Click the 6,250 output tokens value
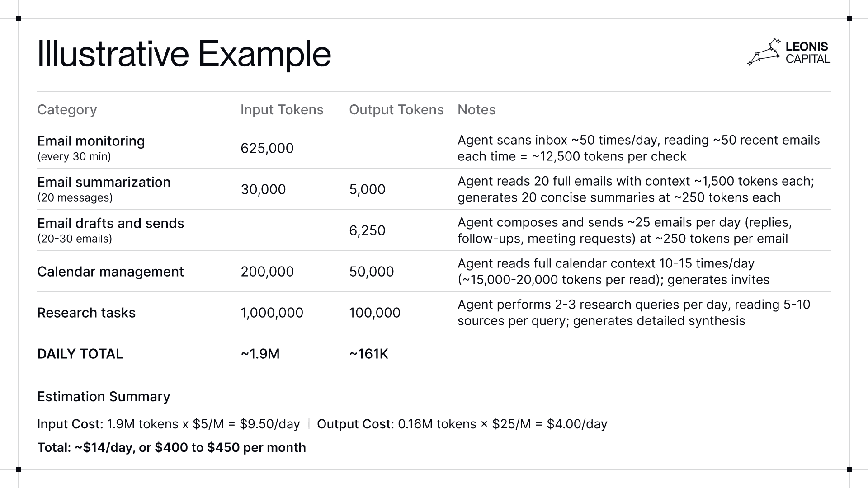868x488 pixels. [367, 230]
